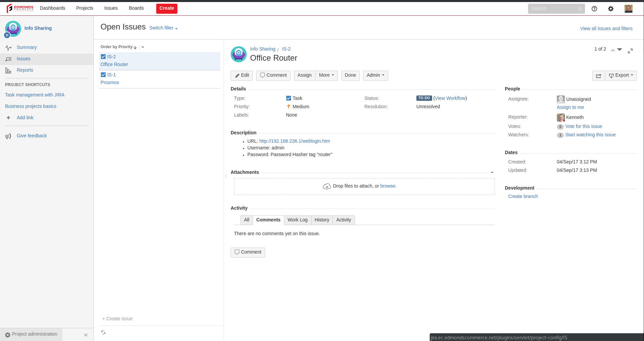Open the Projects menu

[84, 8]
